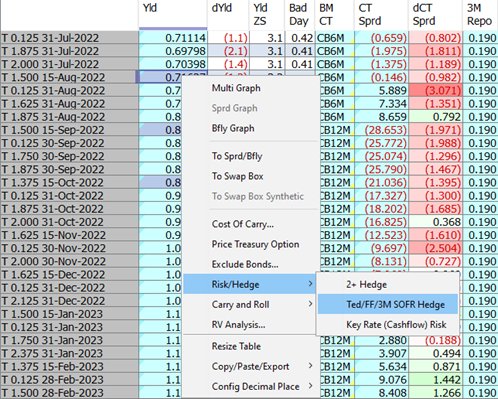Click dYld cell (2.1)

click(228, 51)
